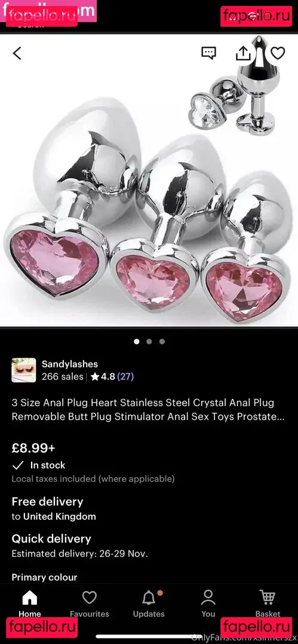Tap the main product image
This screenshot has height=644, width=298.
pos(149,181)
